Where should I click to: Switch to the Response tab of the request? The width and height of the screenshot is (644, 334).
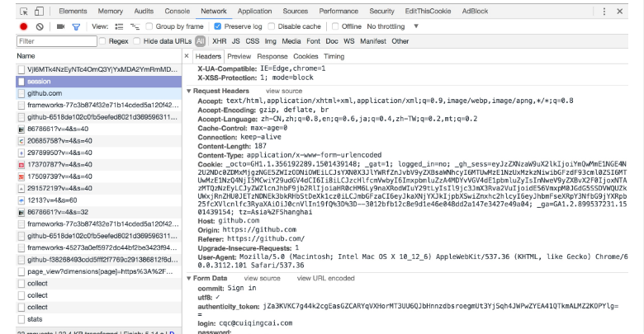272,57
